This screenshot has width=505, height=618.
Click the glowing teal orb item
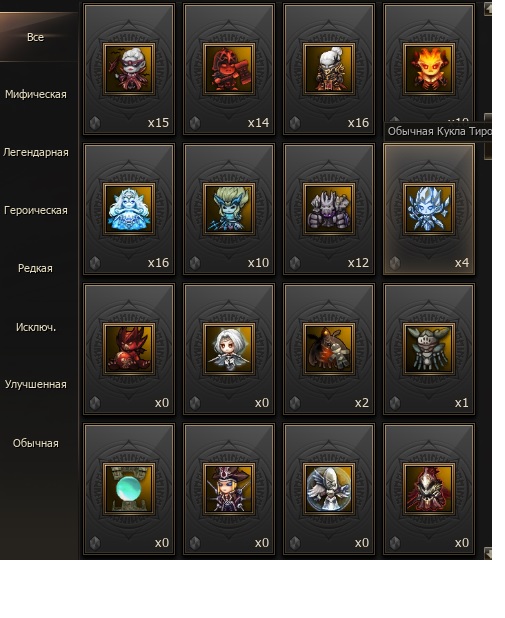[129, 489]
